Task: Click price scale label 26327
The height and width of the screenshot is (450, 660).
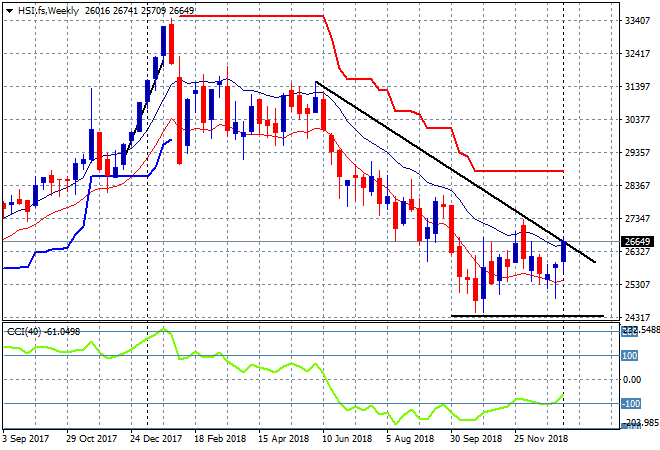Action: [637, 252]
